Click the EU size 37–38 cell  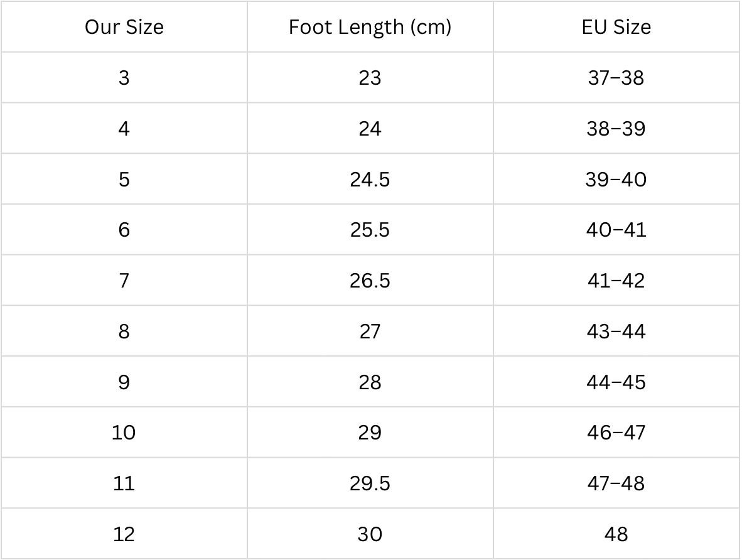[x=616, y=78]
